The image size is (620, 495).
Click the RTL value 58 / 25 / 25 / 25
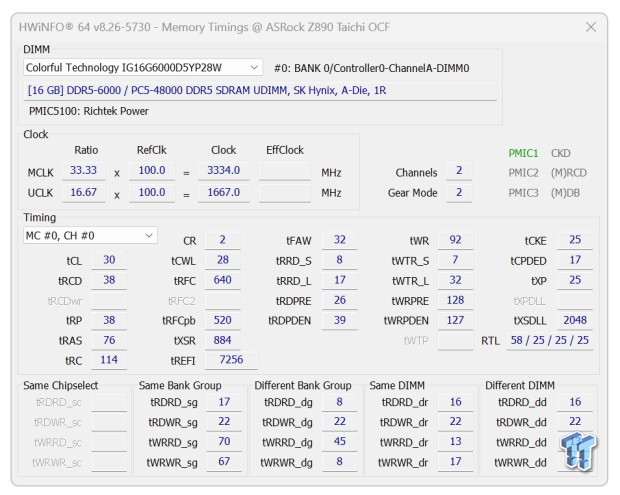coord(550,340)
